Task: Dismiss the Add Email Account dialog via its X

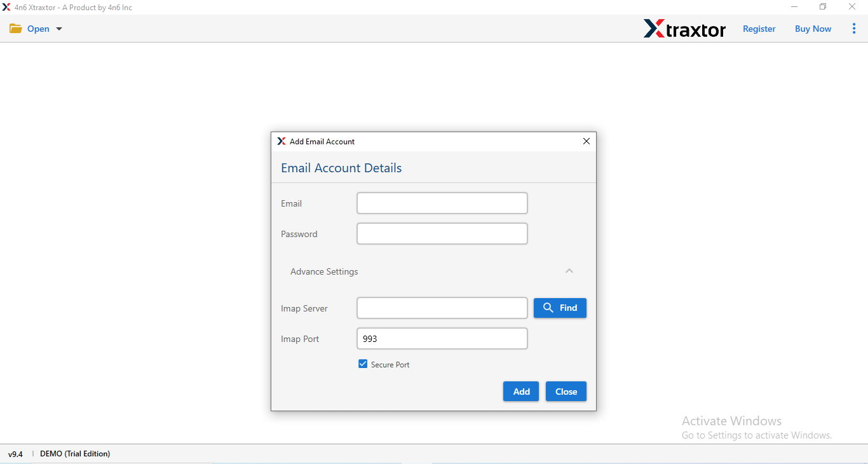Action: 586,141
